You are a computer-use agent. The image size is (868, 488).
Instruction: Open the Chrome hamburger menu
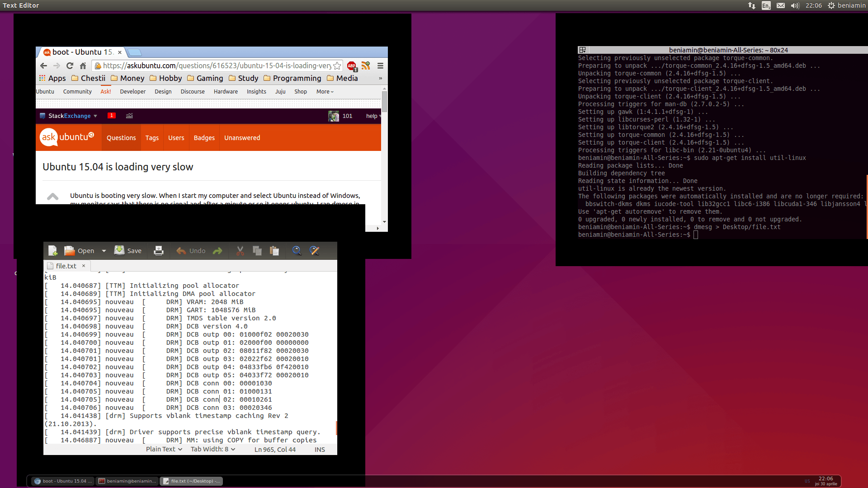pyautogui.click(x=380, y=66)
